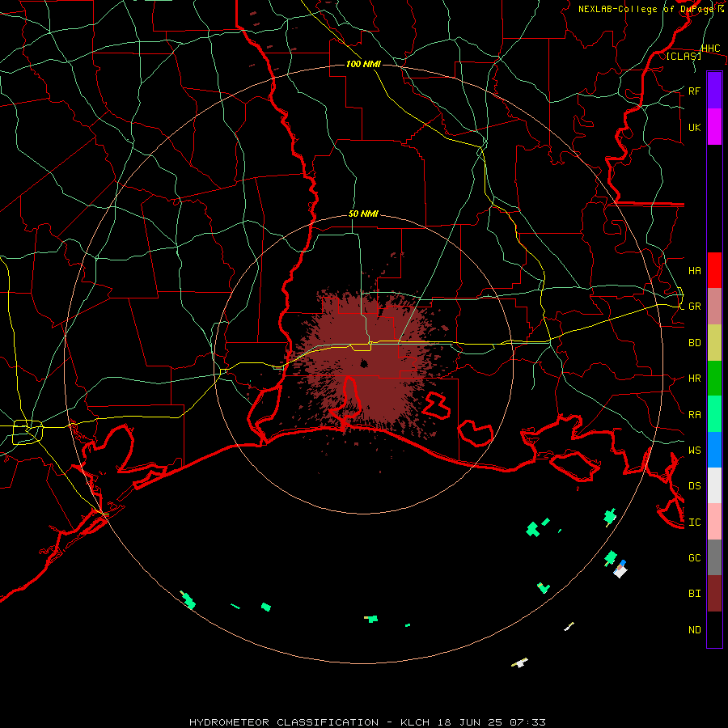This screenshot has height=728, width=728.
Task: Click the UK magenta color swatch
Action: 714,127
